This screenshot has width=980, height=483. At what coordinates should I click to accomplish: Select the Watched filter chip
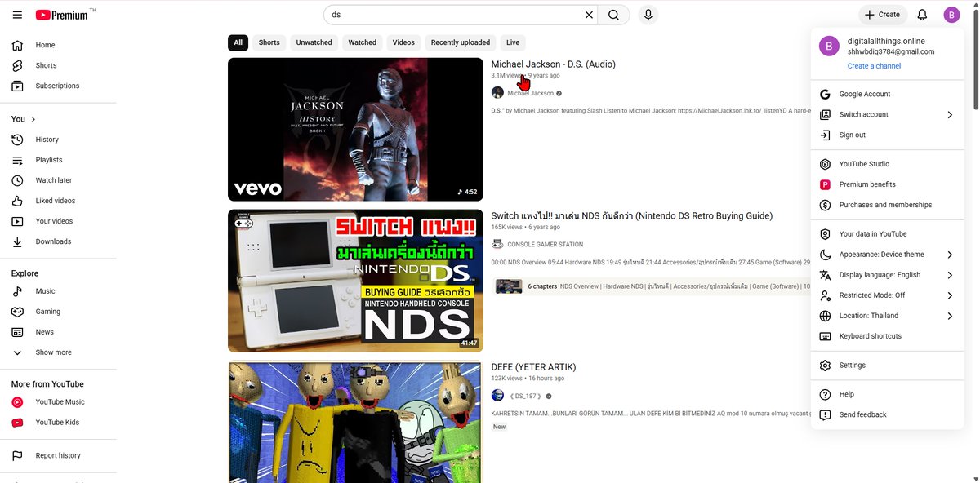pyautogui.click(x=362, y=42)
